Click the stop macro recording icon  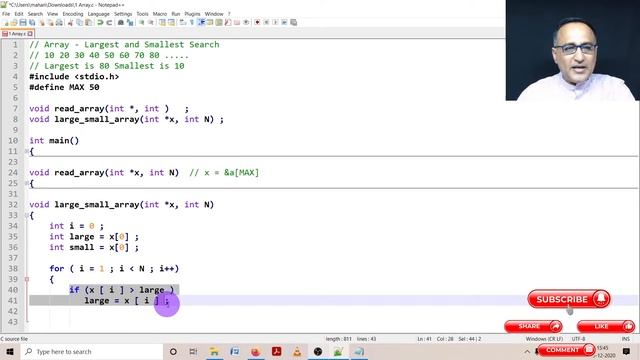(x=266, y=22)
